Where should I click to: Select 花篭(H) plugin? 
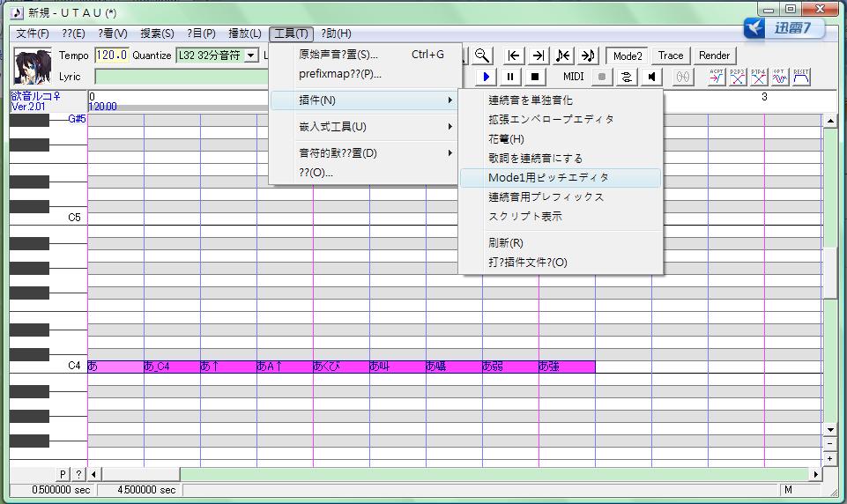[561, 139]
